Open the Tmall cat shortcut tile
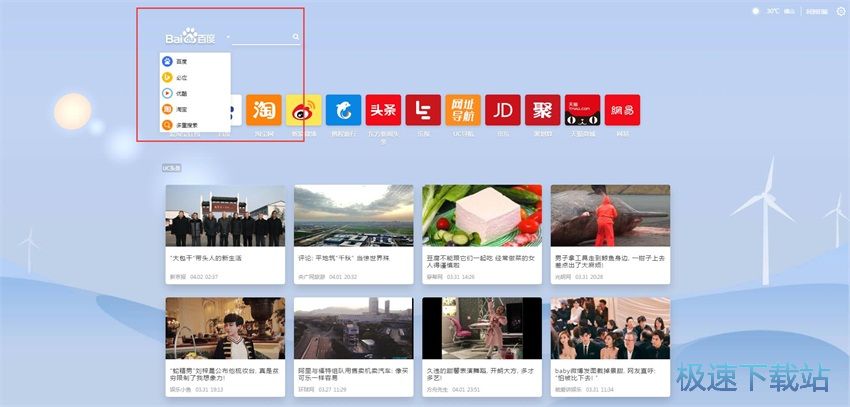850x407 pixels. pos(582,110)
